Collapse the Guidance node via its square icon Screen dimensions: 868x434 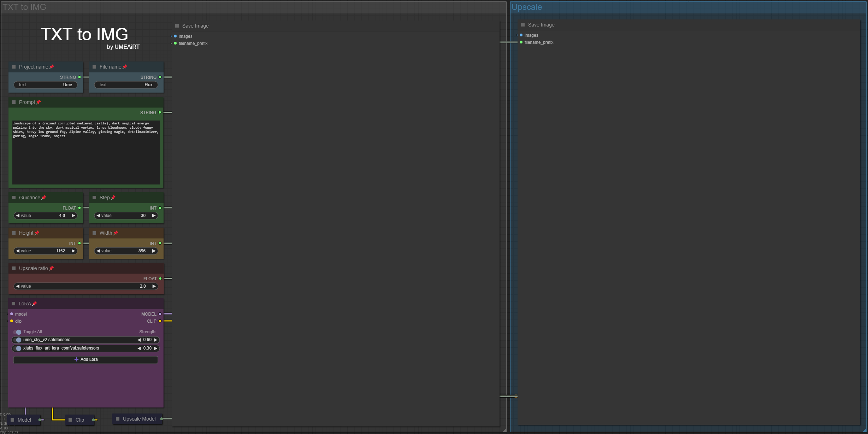pos(14,198)
